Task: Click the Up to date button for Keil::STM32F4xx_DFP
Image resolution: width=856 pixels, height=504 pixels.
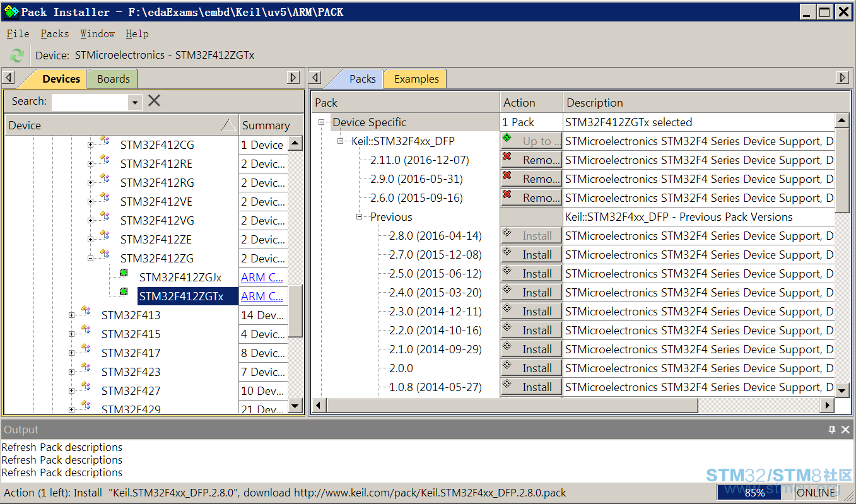Action: click(531, 141)
